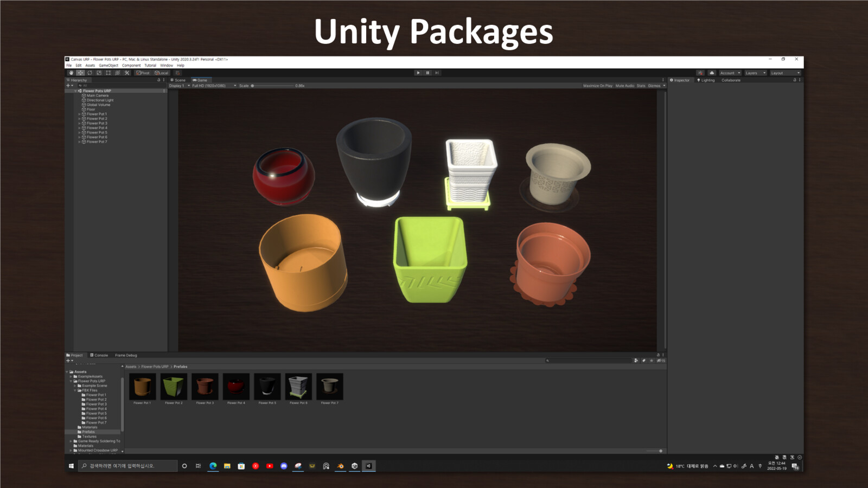Viewport: 868px width, 488px height.
Task: Lock the Inspector panel
Action: coord(795,80)
